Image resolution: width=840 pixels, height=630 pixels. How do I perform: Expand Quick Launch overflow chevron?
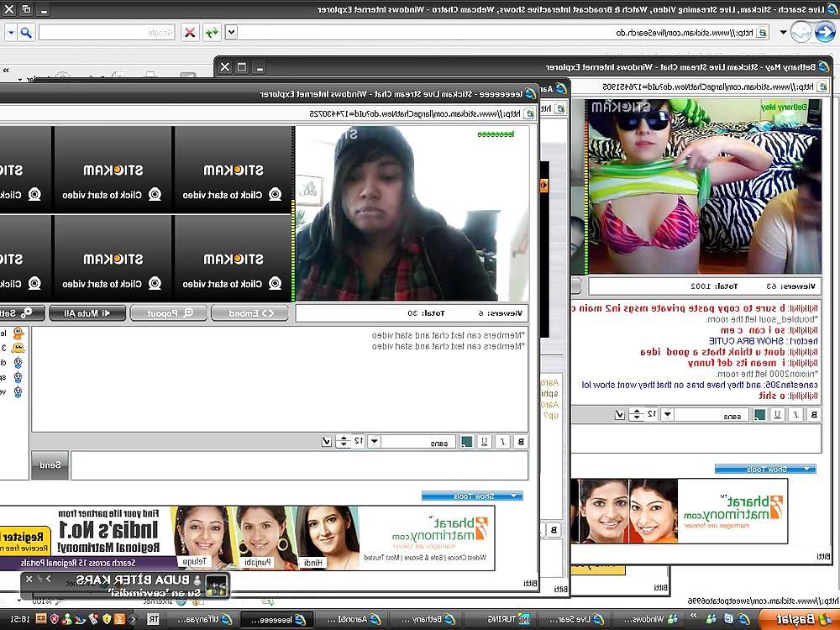coord(695,616)
